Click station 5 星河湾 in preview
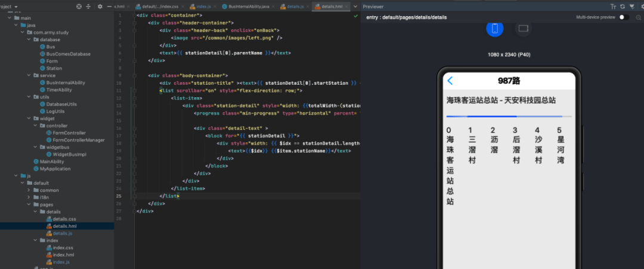The height and width of the screenshot is (269, 644). coord(561,146)
